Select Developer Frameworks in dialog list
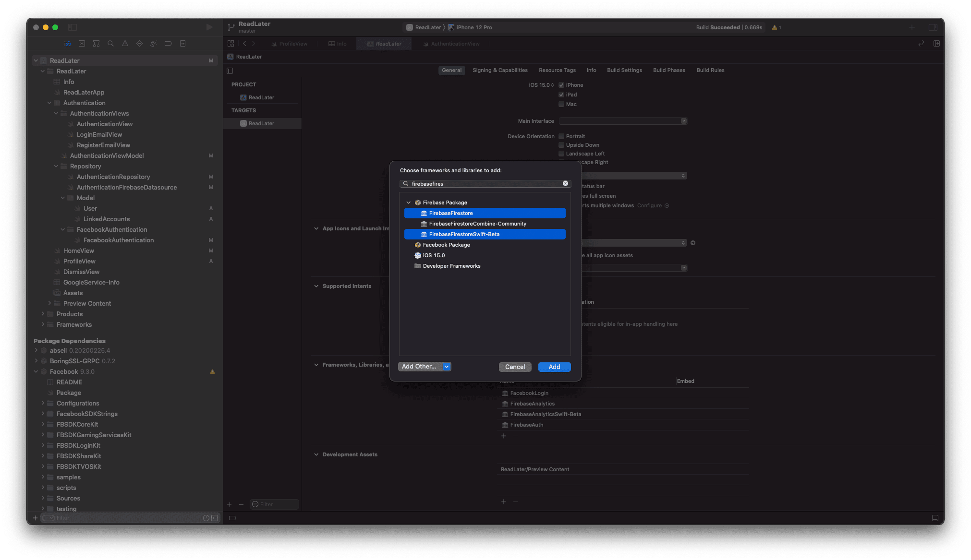The image size is (971, 560). pyautogui.click(x=485, y=266)
